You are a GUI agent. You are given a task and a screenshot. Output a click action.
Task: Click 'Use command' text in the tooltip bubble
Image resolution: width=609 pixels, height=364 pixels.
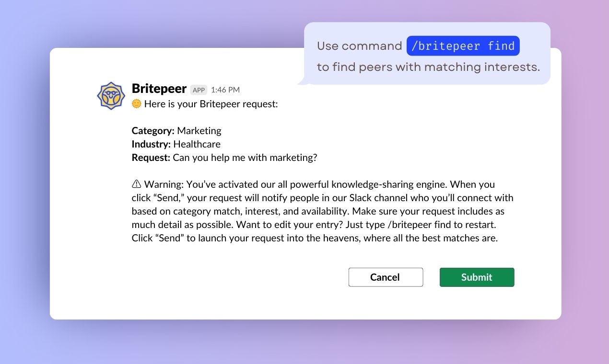[360, 46]
